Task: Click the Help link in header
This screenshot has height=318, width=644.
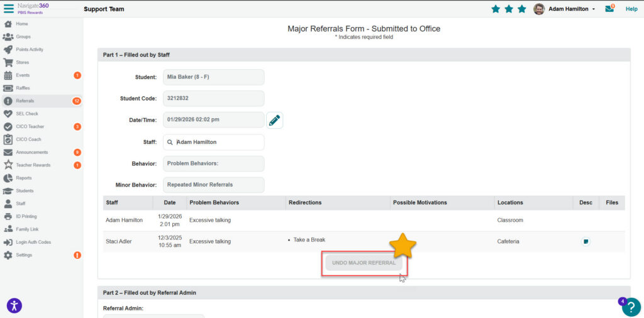Action: coord(631,9)
